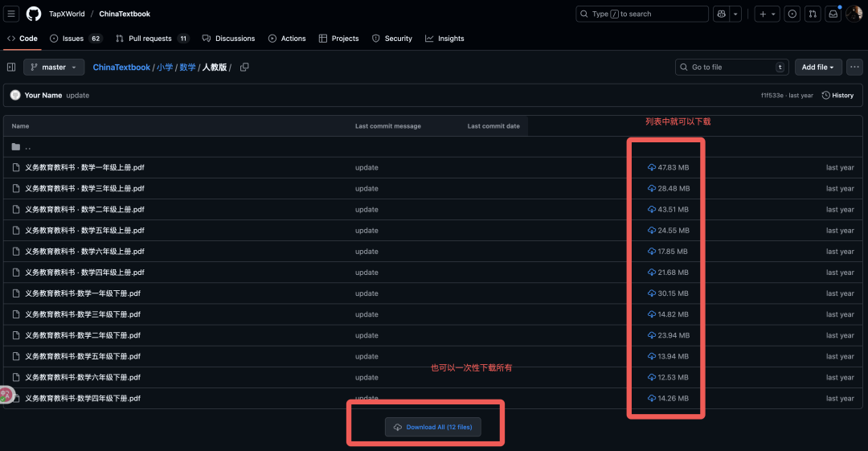Open the Add file dropdown
Image resolution: width=868 pixels, height=451 pixels.
point(818,68)
